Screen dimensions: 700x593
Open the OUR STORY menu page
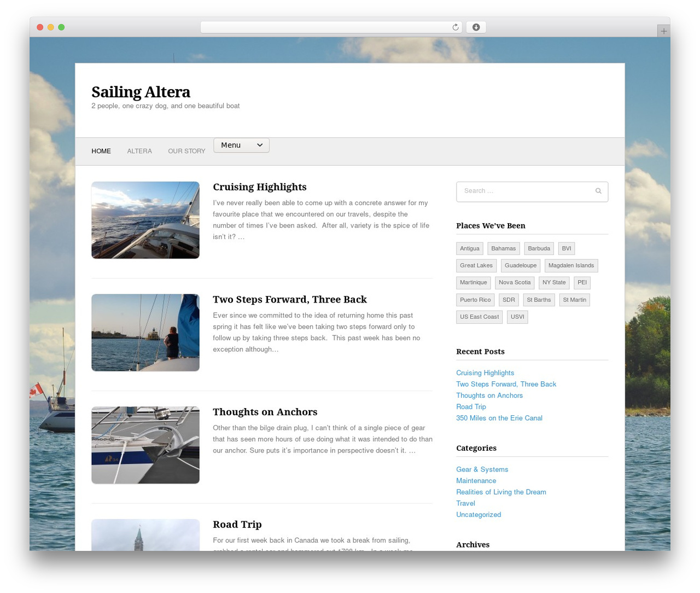click(186, 151)
